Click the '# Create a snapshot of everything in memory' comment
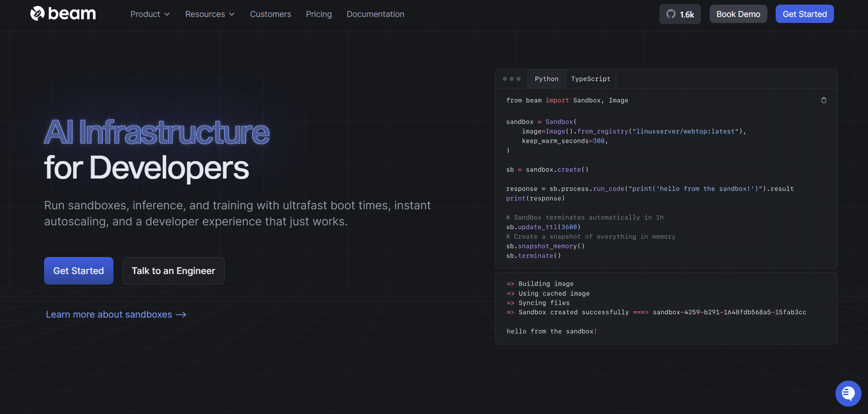Screen dimensions: 868x414 coord(591,237)
